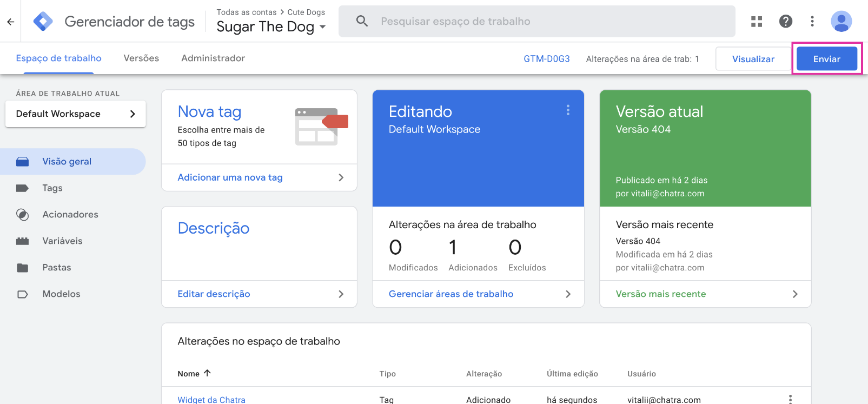
Task: Click the Versão atual green card
Action: 705,148
